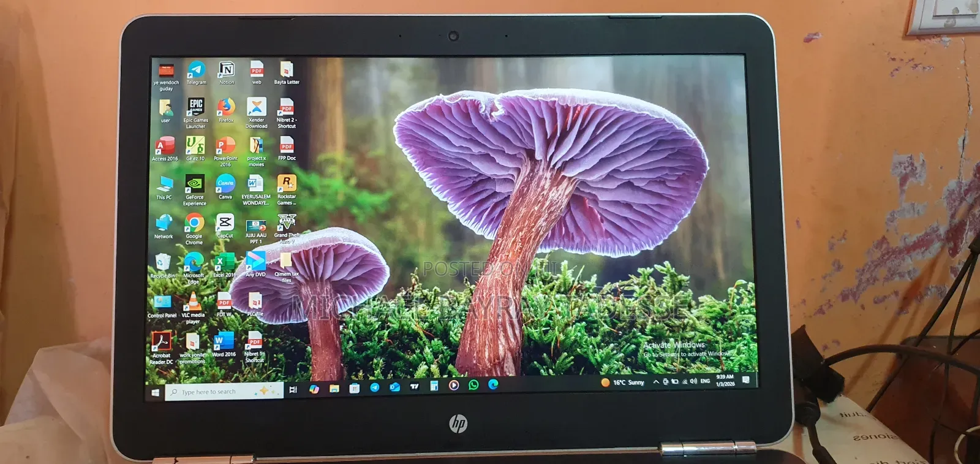Open the Telegram desktop shortcut
980x464 pixels.
[196, 72]
